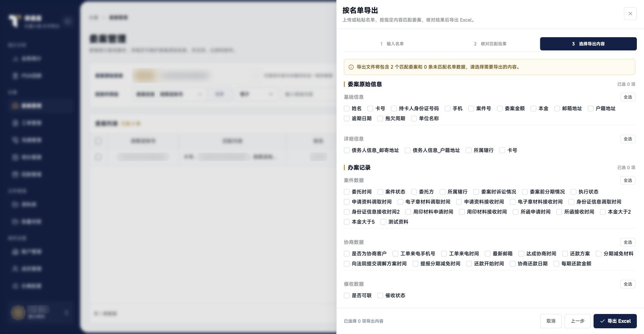Tick the 最新邮箱 checkbox
The height and width of the screenshot is (334, 644).
(488, 254)
